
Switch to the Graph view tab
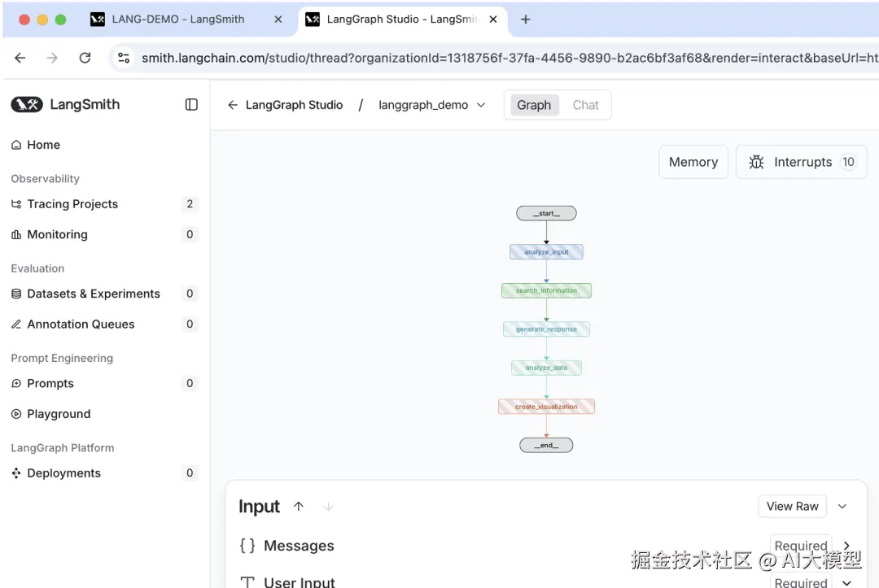pyautogui.click(x=534, y=105)
